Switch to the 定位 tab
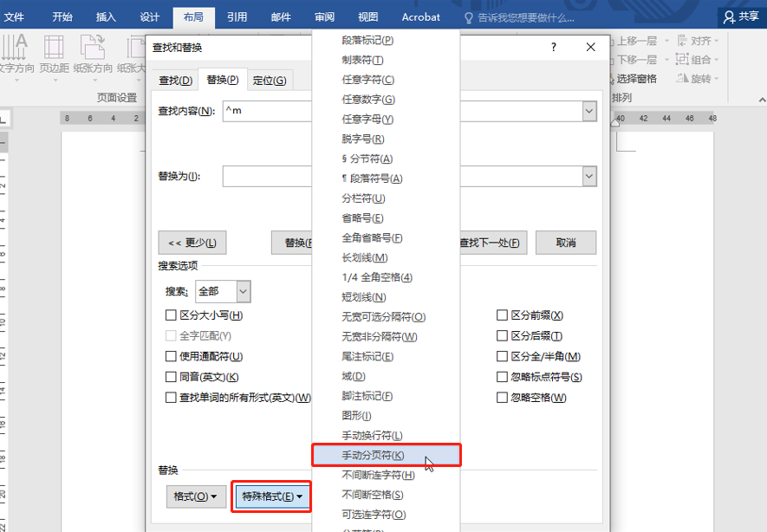Image resolution: width=767 pixels, height=532 pixels. [x=270, y=81]
